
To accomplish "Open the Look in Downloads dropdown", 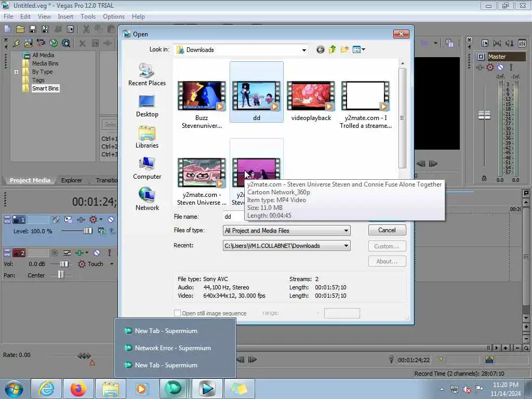I will coord(304,50).
